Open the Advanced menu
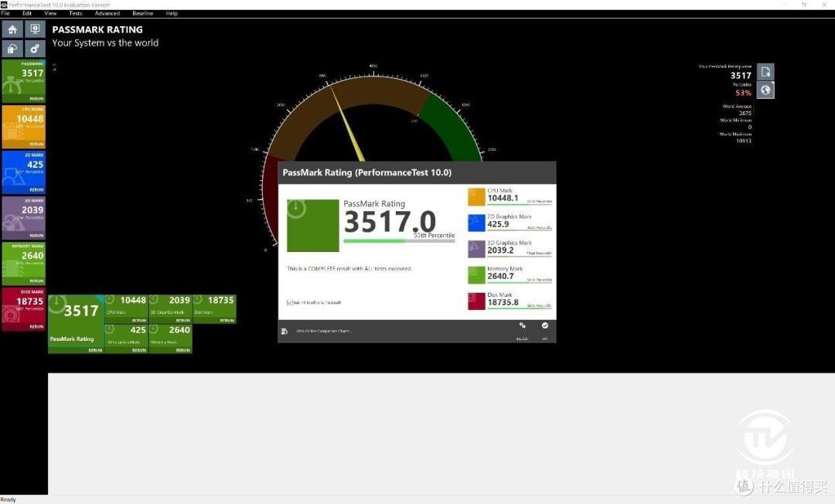The width and height of the screenshot is (835, 504). click(107, 13)
